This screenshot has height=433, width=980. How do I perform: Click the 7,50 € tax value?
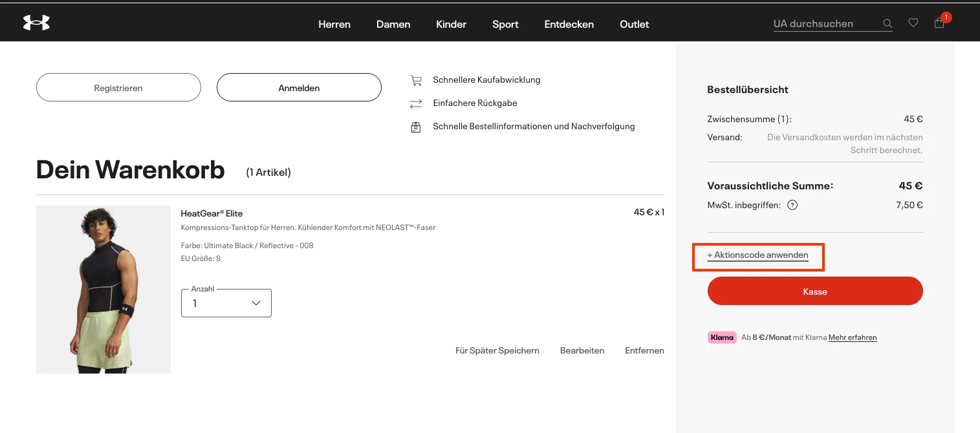pos(910,206)
